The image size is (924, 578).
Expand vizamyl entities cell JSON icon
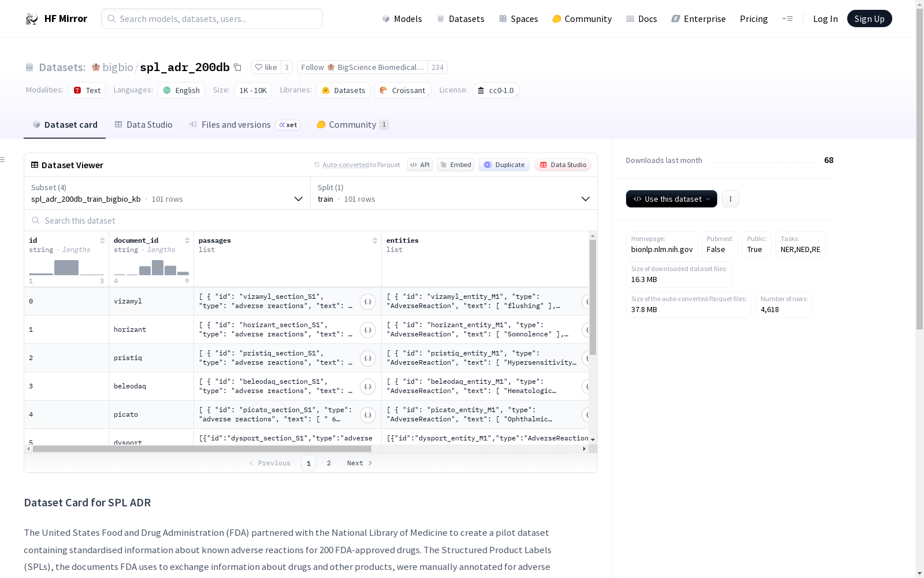pos(586,302)
